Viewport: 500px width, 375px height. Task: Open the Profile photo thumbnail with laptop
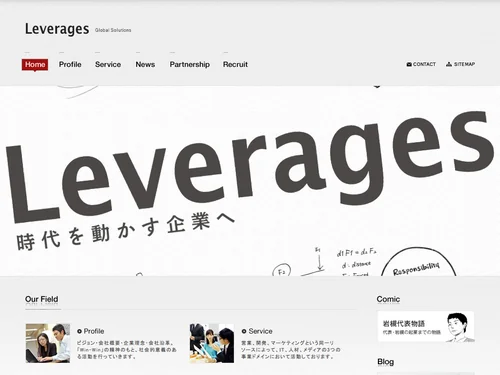(48, 343)
